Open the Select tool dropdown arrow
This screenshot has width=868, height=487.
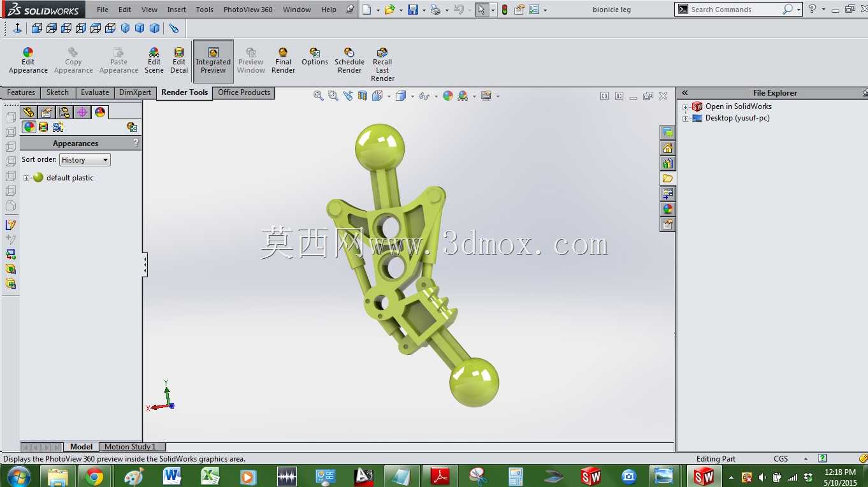click(493, 10)
